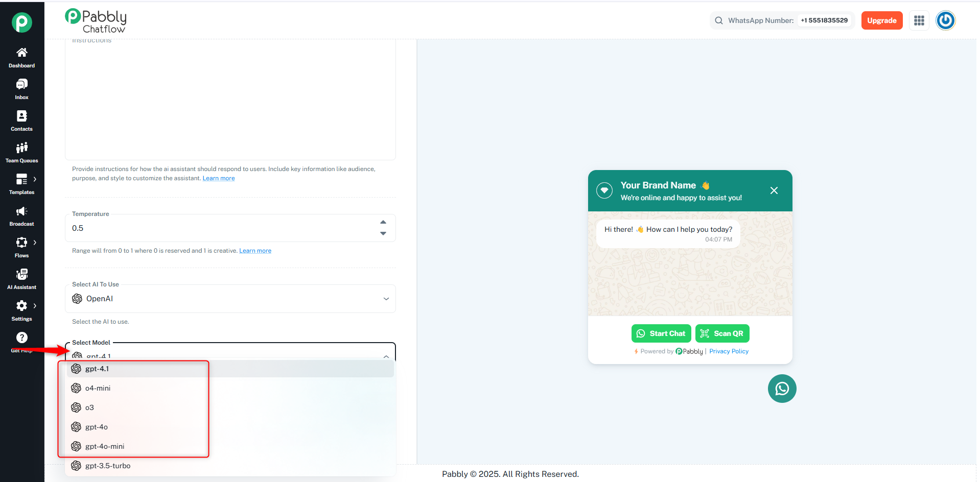The height and width of the screenshot is (482, 980).
Task: Click the Pabbly Chatflow header logo
Action: (x=96, y=21)
